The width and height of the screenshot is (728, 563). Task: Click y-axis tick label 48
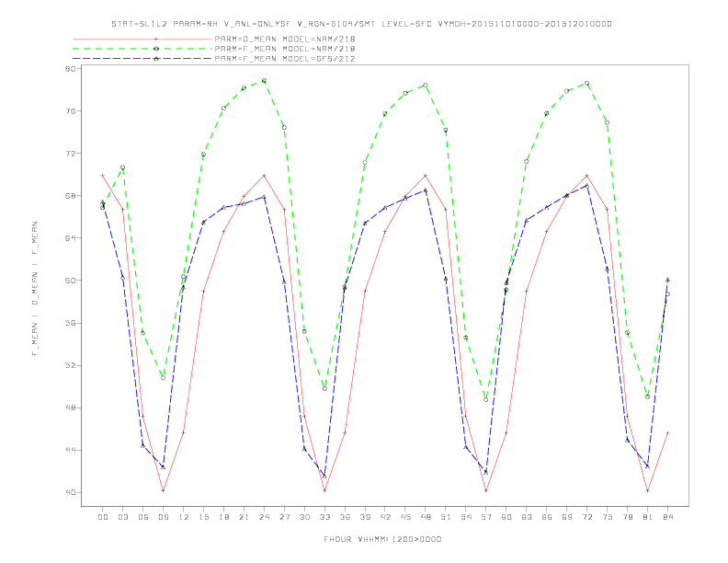(x=71, y=408)
